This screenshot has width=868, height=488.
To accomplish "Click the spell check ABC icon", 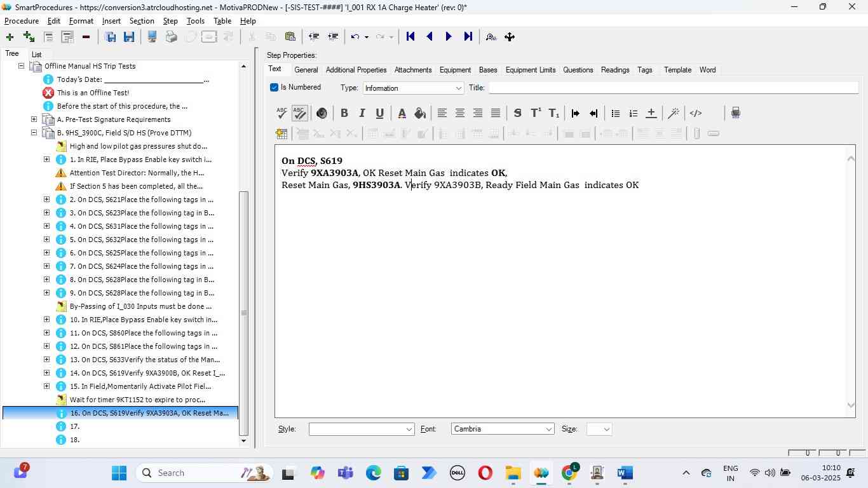I will point(282,113).
